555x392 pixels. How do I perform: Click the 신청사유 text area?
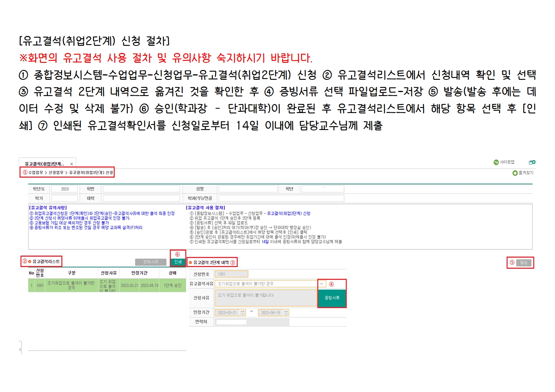coord(265,298)
